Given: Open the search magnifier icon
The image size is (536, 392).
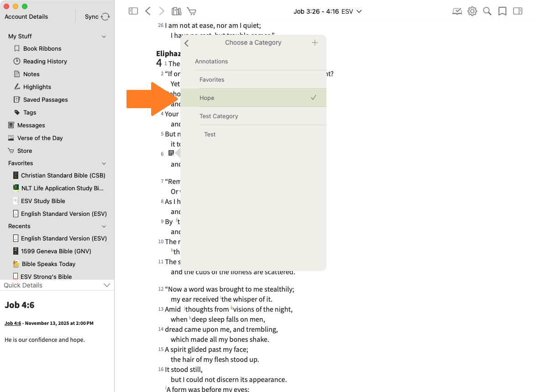Looking at the screenshot, I should click(487, 11).
